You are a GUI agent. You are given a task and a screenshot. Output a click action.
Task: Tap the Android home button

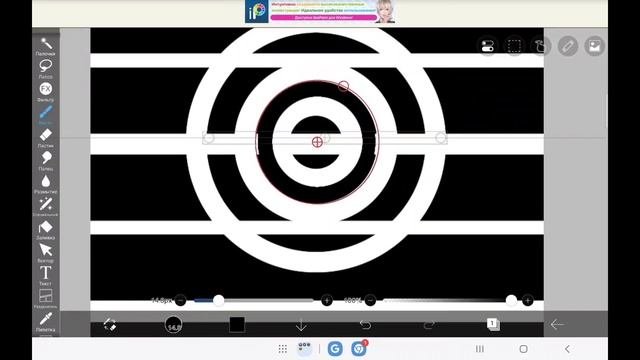[x=523, y=349]
